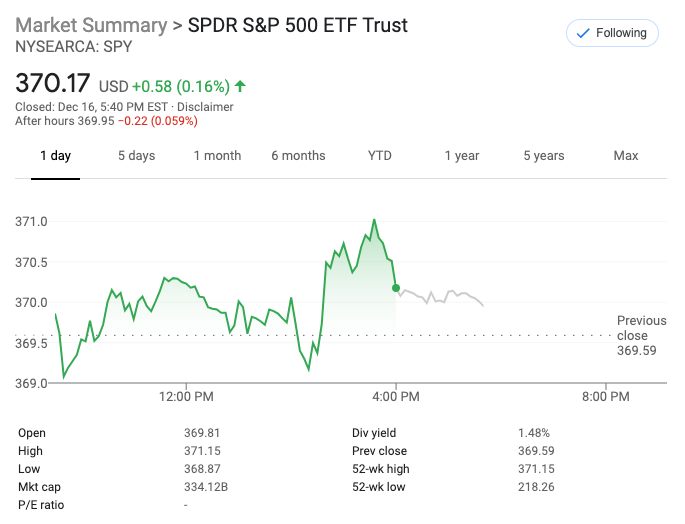Select the YTD tab
This screenshot has width=685, height=524.
pos(380,155)
